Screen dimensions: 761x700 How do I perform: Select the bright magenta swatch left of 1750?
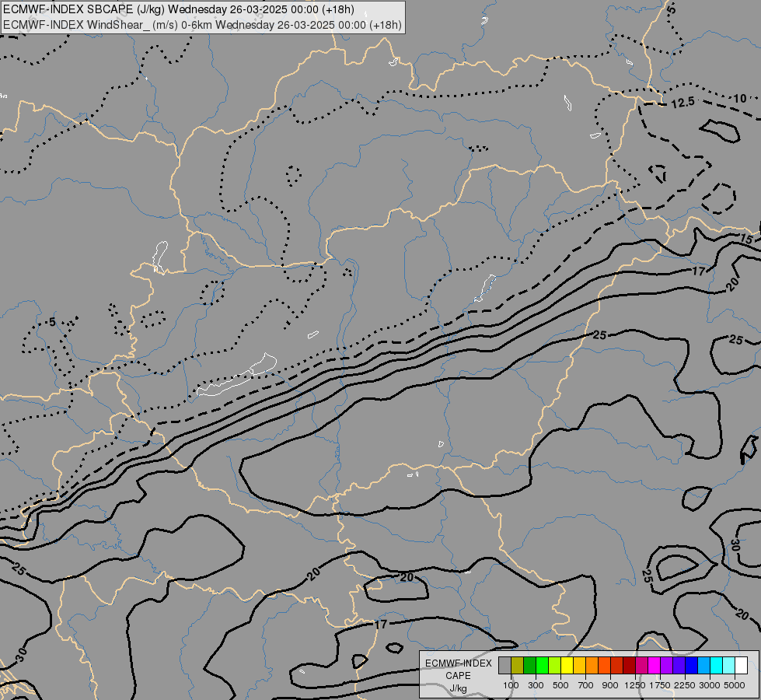pos(655,666)
